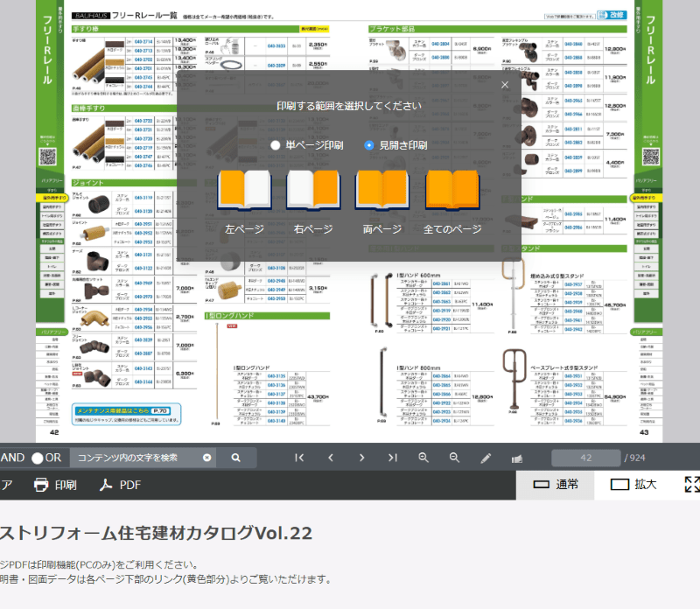Jump to the first page of the catalog
Viewport: 700px width, 609px height.
click(299, 458)
